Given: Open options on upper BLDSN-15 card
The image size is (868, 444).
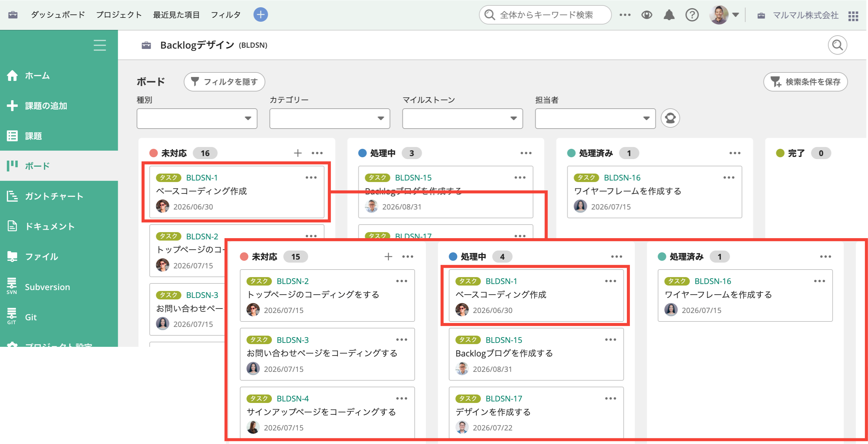Looking at the screenshot, I should point(520,177).
